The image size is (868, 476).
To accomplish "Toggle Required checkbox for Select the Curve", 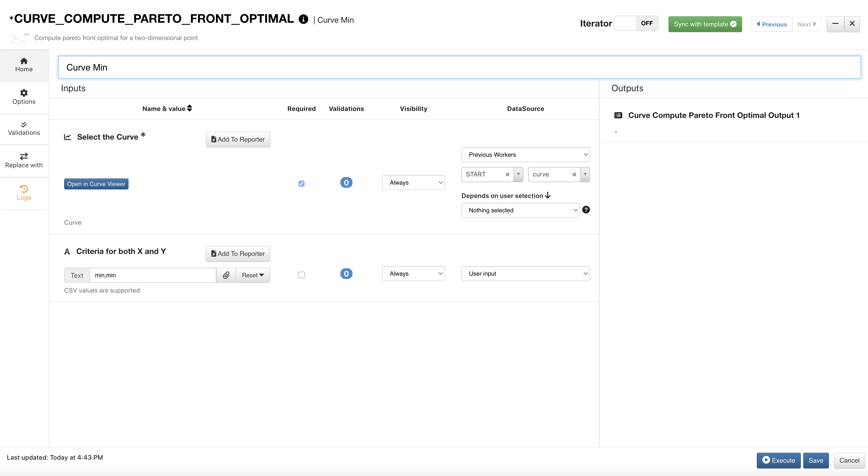I will pyautogui.click(x=301, y=184).
